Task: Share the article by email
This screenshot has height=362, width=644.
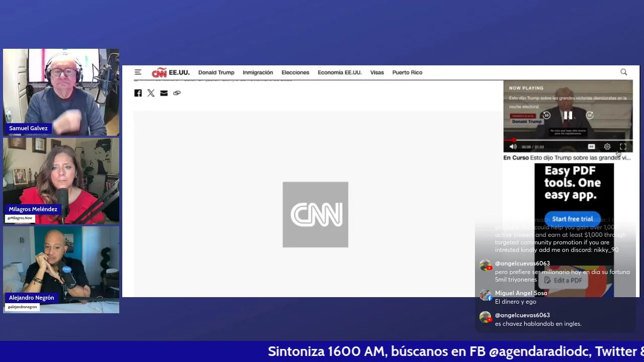Action: [164, 93]
